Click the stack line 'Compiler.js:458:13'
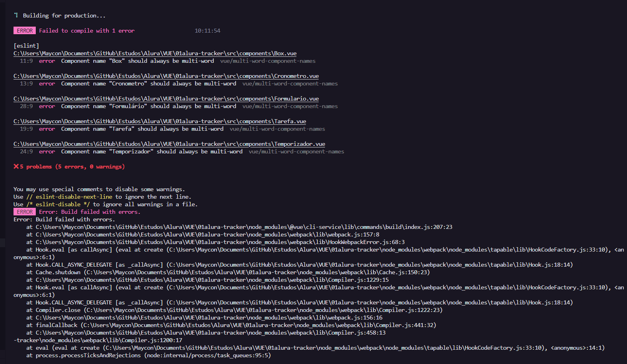 click(206, 333)
